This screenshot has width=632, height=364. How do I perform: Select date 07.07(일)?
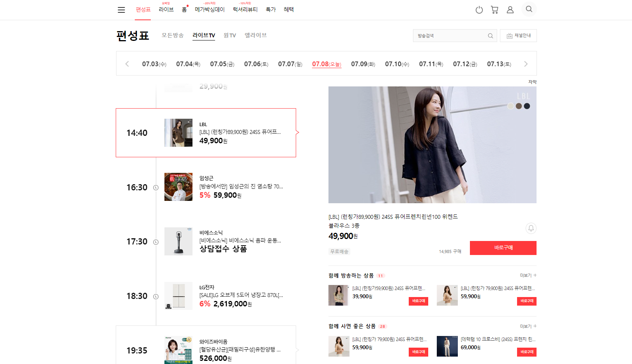290,64
